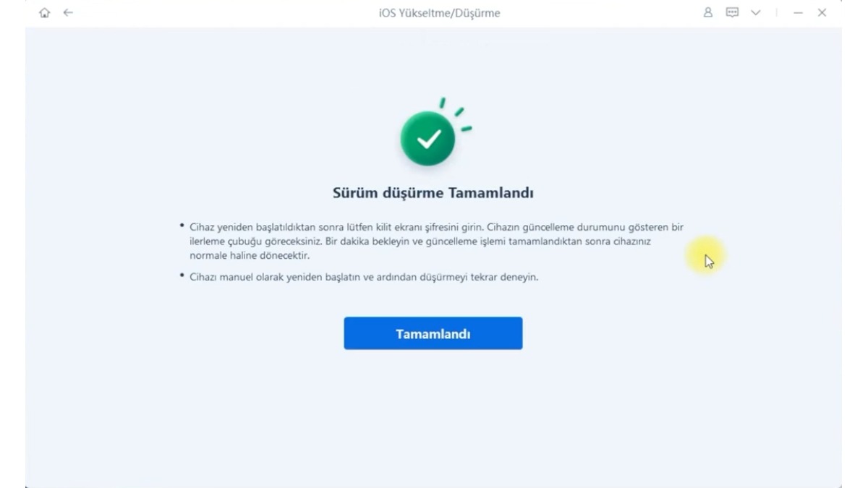The height and width of the screenshot is (488, 868).
Task: Click the blue Tamamlandı button
Action: tap(433, 333)
